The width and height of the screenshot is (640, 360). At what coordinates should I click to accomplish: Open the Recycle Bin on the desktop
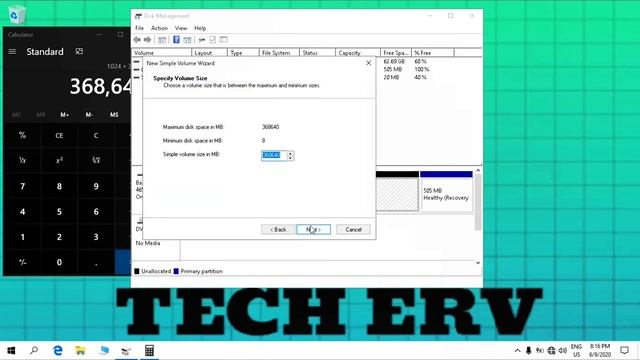pyautogui.click(x=16, y=14)
